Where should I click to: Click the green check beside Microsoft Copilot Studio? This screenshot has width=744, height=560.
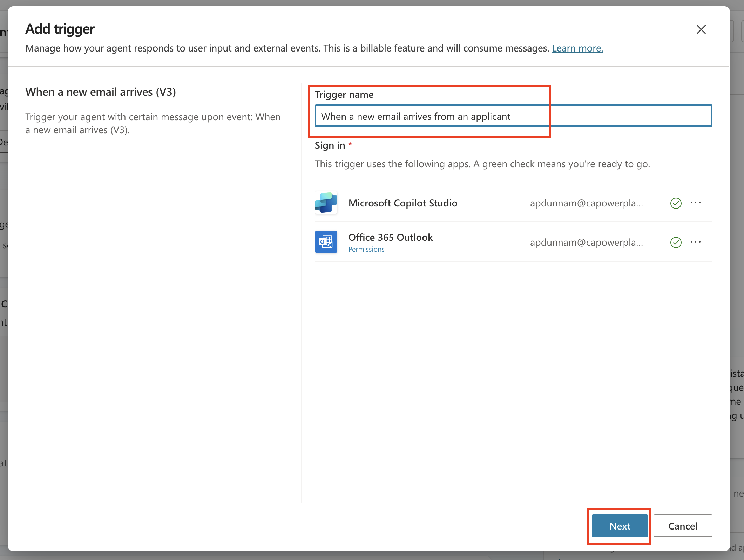pyautogui.click(x=676, y=203)
